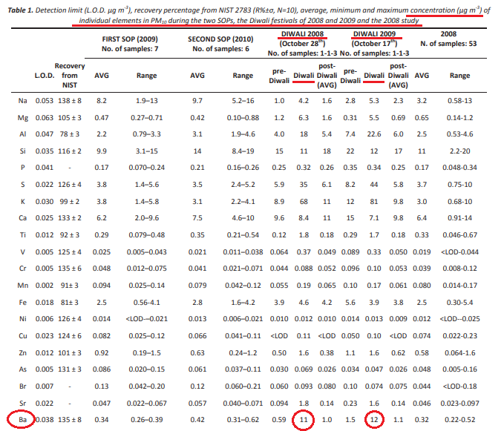Click the L.O.D. value '0.047' for Al
504x431 pixels.
pyautogui.click(x=45, y=134)
